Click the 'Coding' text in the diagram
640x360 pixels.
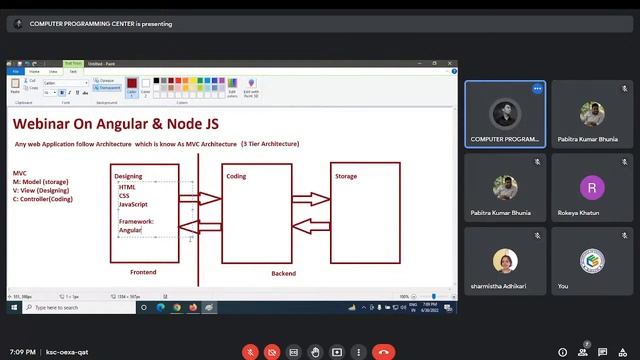click(x=236, y=176)
